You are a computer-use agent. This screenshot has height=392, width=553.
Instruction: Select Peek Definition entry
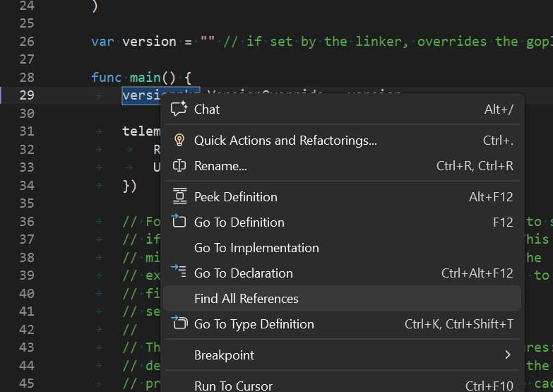342,197
